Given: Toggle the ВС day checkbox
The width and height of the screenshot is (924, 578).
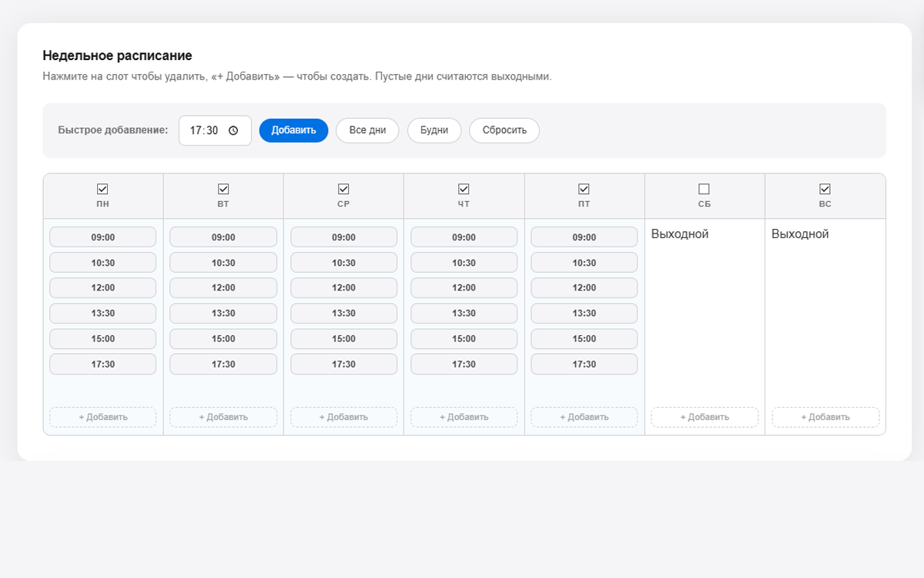Looking at the screenshot, I should coord(825,189).
